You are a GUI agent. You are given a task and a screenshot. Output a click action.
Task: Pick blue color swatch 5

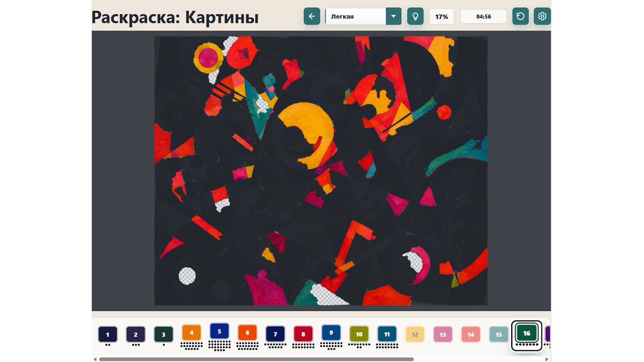(219, 331)
